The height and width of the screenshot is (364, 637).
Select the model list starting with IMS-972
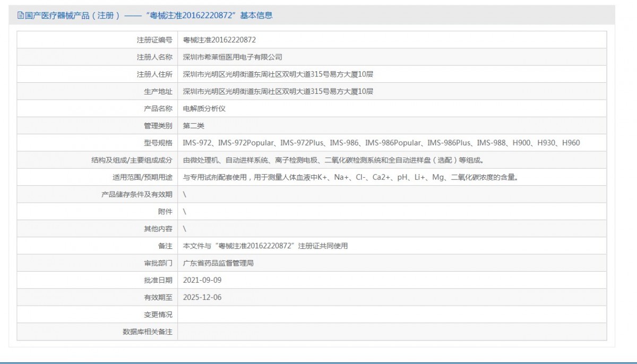click(382, 143)
